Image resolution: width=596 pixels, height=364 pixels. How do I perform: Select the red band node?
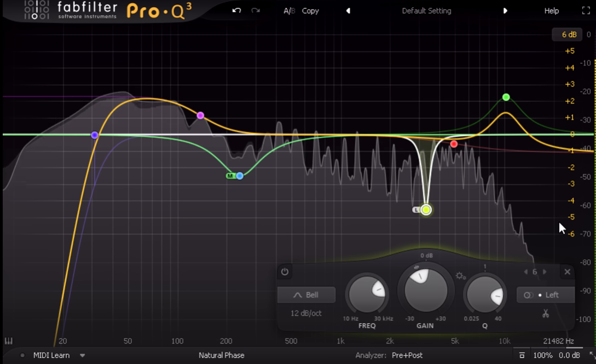(x=454, y=145)
